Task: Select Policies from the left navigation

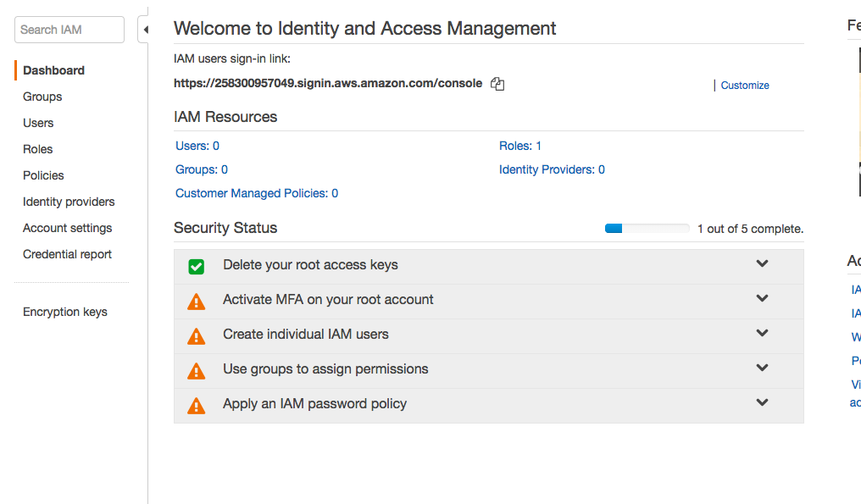Action: tap(43, 175)
